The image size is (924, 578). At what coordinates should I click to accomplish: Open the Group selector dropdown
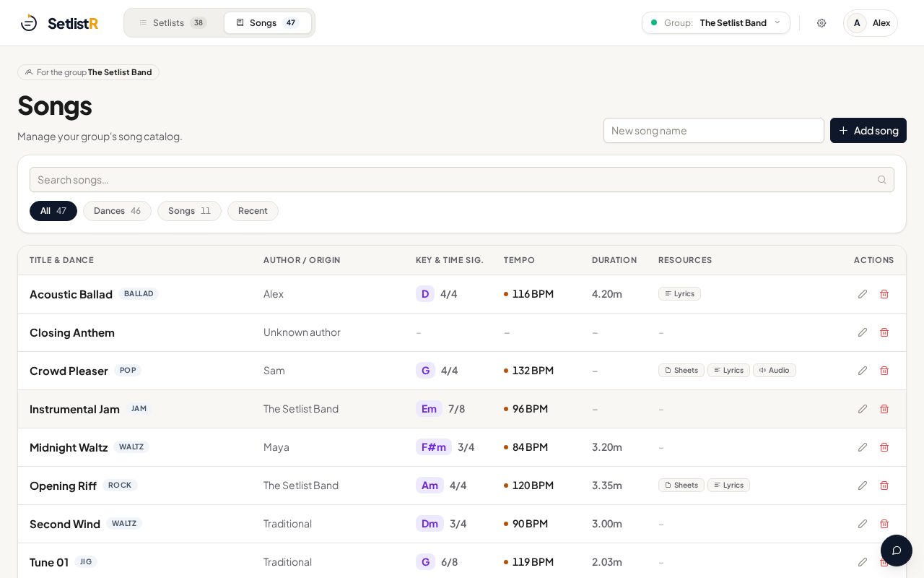[x=716, y=23]
